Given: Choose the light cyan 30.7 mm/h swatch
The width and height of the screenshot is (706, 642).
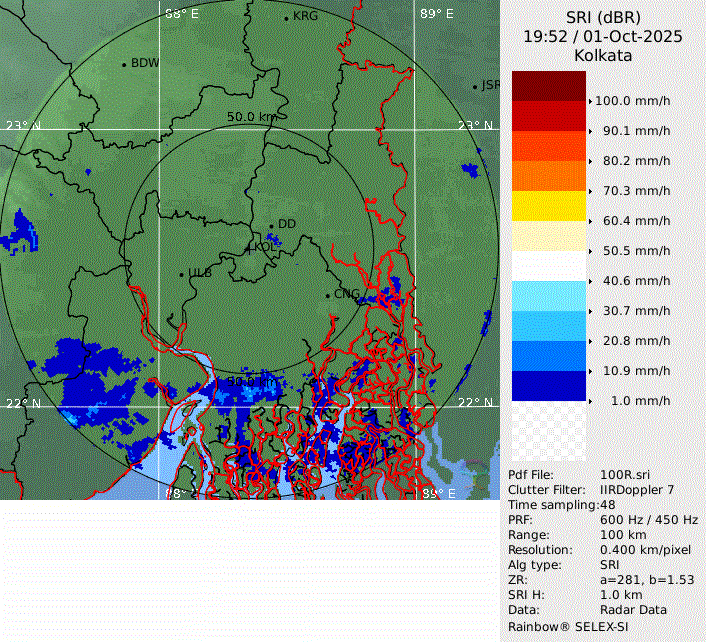Looking at the screenshot, I should click(548, 296).
